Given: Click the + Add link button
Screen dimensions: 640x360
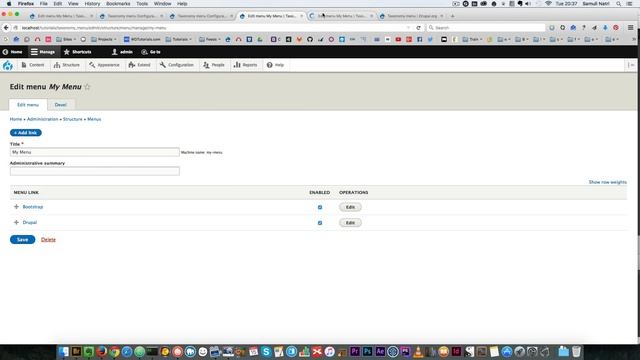Looking at the screenshot, I should [26, 133].
